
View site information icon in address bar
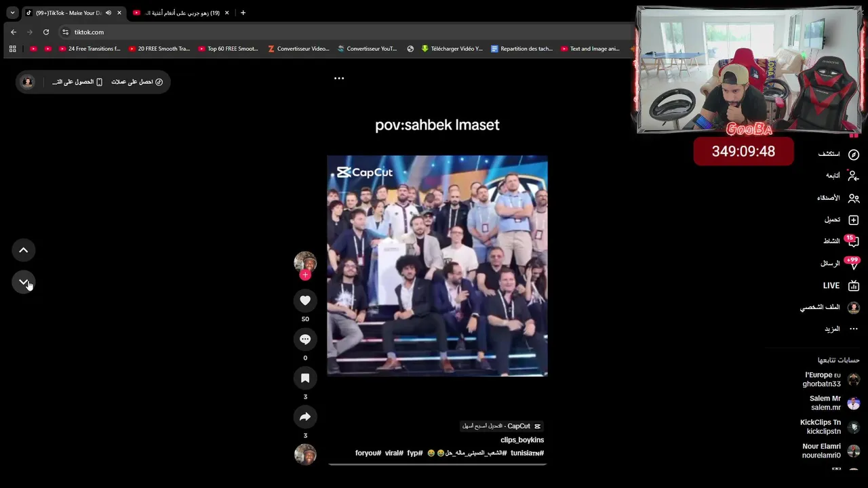[x=65, y=32]
